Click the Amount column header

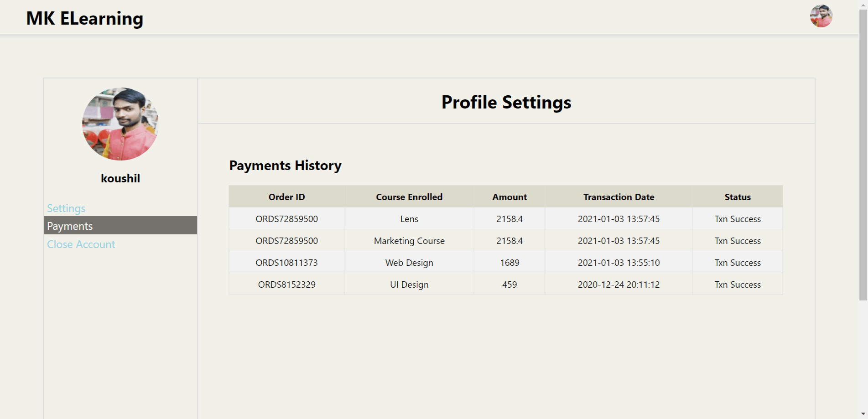coord(509,197)
